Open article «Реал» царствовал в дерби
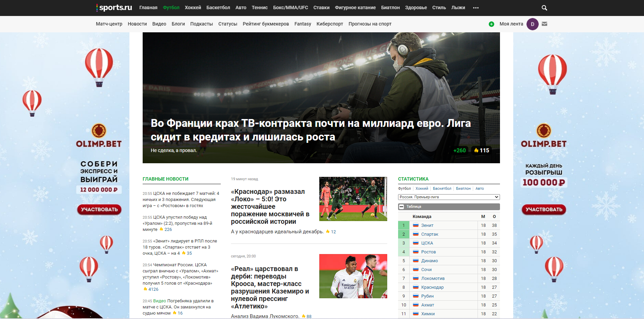The image size is (644, 319). (x=270, y=287)
